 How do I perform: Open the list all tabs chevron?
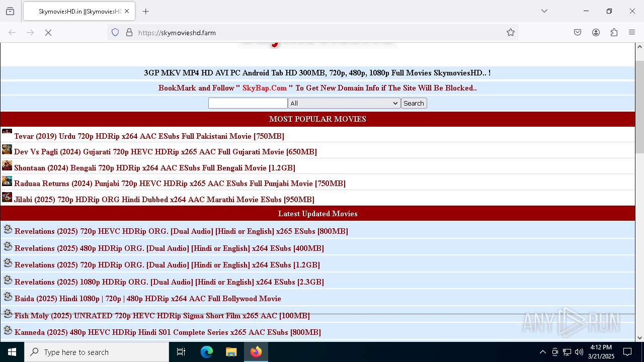point(544,11)
